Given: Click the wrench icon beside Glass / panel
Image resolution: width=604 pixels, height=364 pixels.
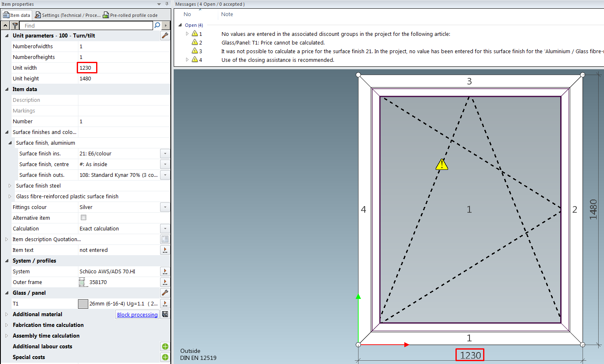Looking at the screenshot, I should [165, 293].
